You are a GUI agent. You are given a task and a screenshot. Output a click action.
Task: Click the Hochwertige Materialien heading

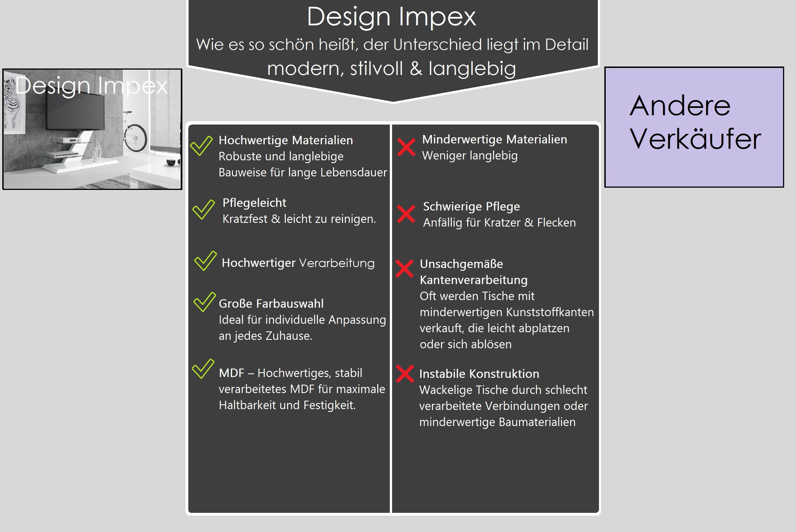[286, 140]
